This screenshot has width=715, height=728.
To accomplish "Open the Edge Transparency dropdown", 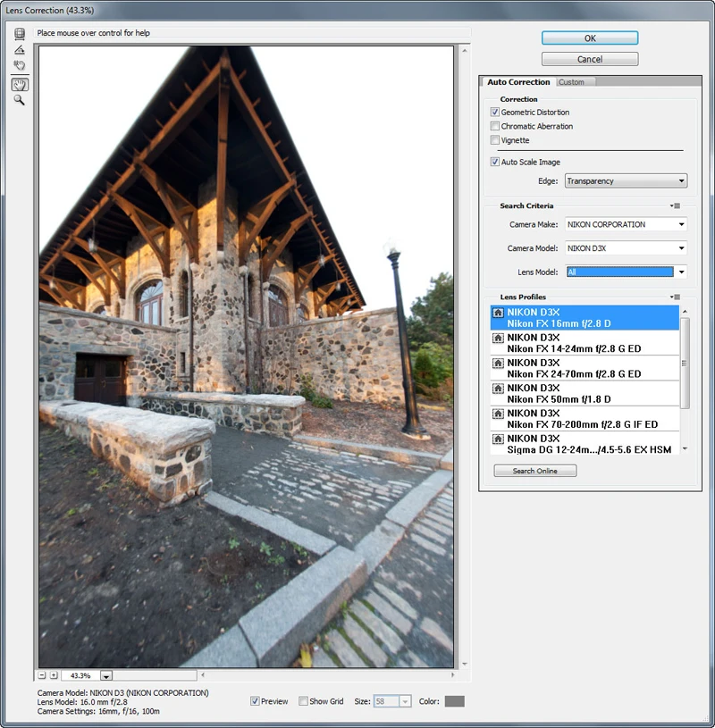I will coord(626,180).
